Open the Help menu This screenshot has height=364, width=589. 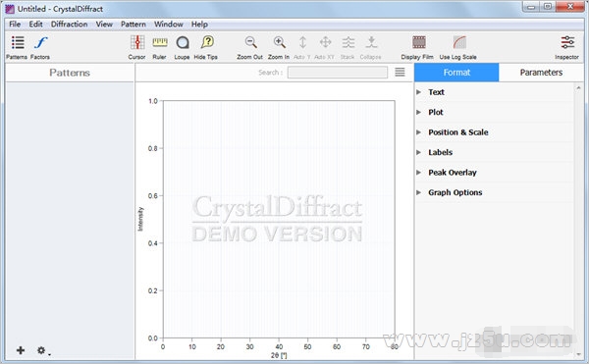click(x=199, y=25)
